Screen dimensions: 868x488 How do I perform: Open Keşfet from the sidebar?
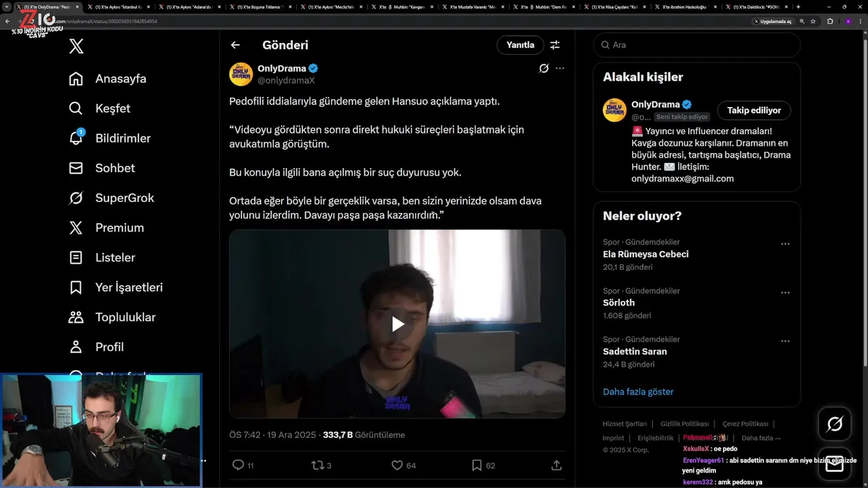[100, 108]
